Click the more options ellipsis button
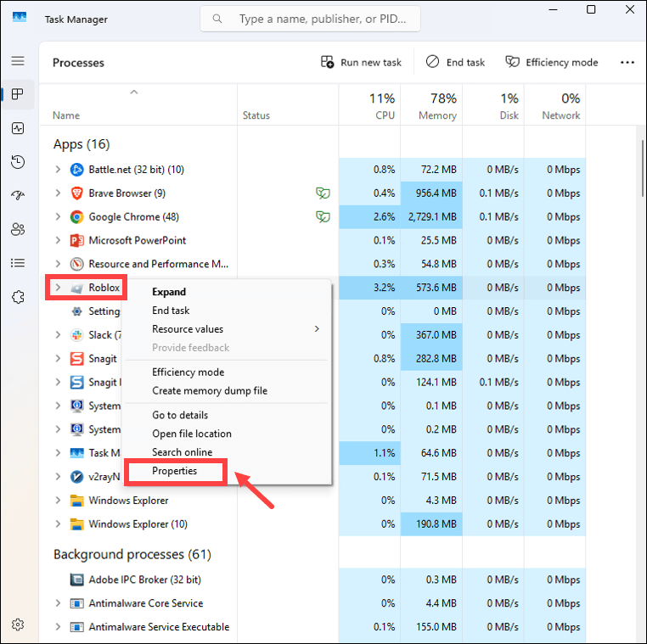Viewport: 647px width, 644px height. point(627,62)
